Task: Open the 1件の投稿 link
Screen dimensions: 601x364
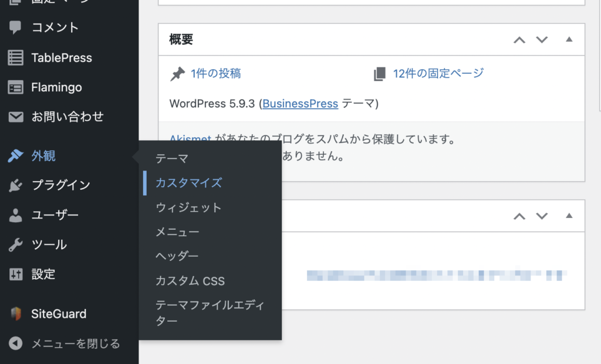Action: pyautogui.click(x=215, y=73)
